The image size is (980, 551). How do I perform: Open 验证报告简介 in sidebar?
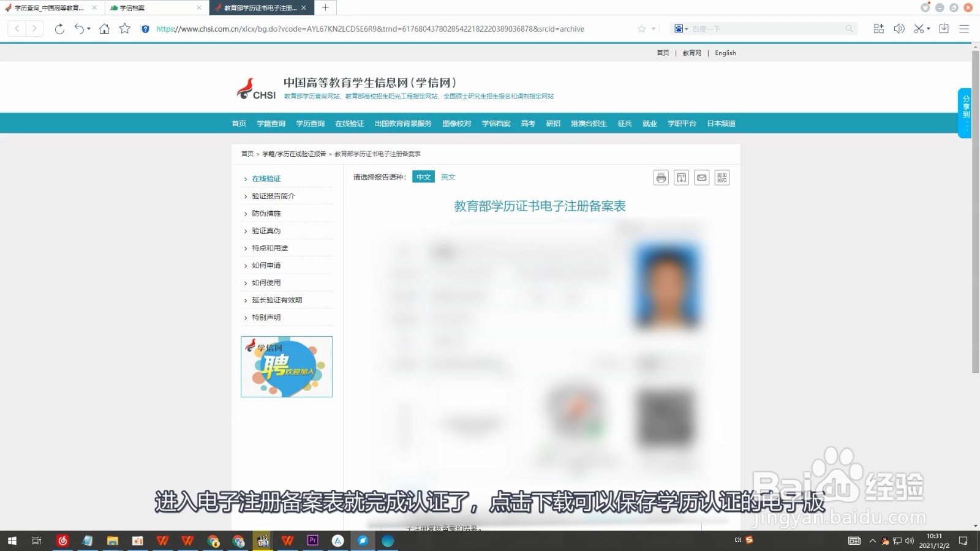pos(273,196)
